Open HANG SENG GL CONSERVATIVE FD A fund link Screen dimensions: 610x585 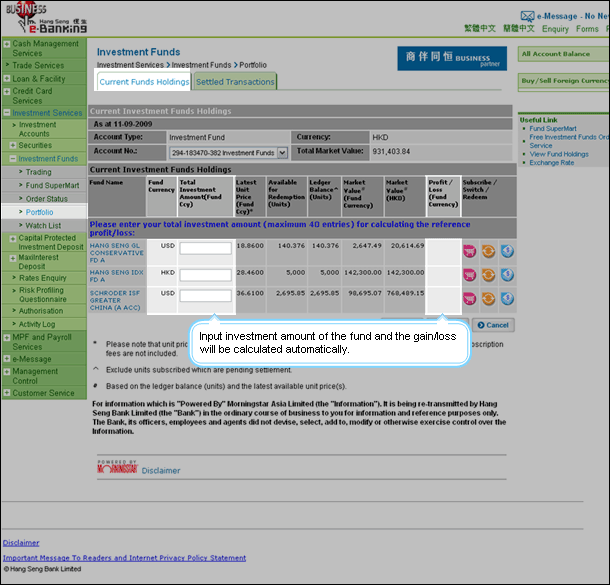[117, 253]
